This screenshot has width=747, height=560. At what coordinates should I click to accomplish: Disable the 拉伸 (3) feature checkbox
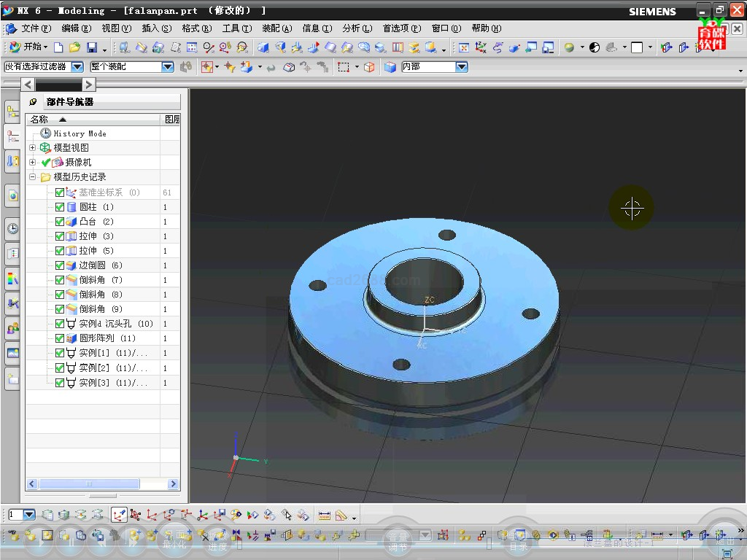[x=60, y=236]
